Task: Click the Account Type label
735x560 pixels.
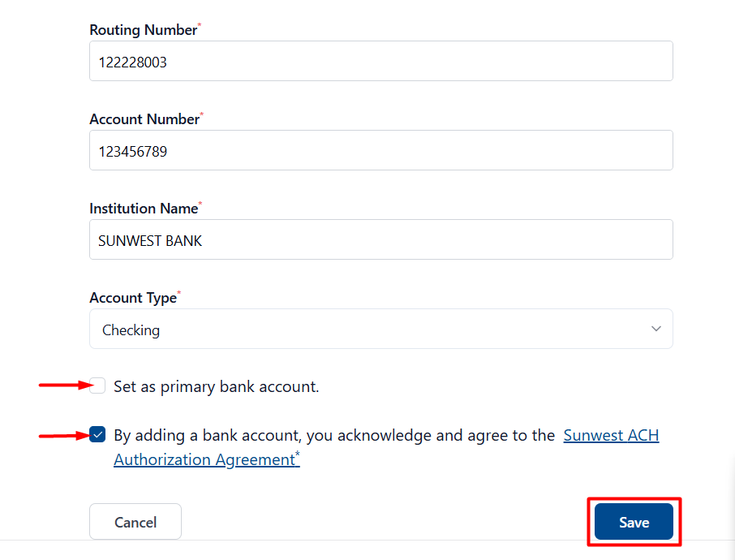Action: (x=133, y=298)
